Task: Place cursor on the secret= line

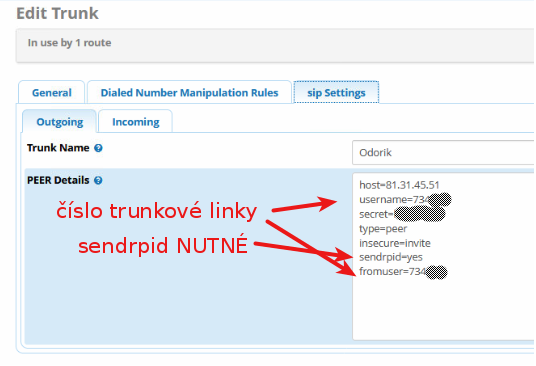Action: tap(402, 214)
